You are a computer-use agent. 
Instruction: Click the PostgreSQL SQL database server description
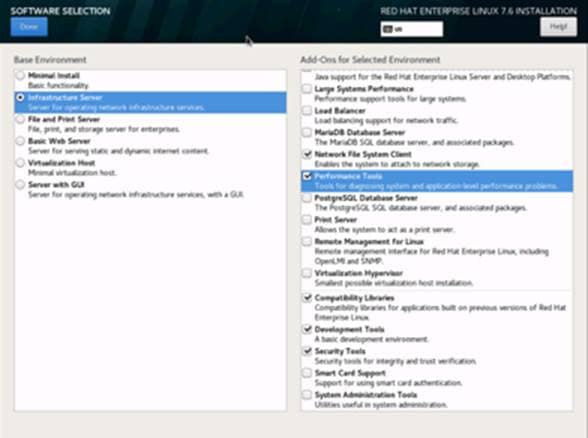click(421, 208)
